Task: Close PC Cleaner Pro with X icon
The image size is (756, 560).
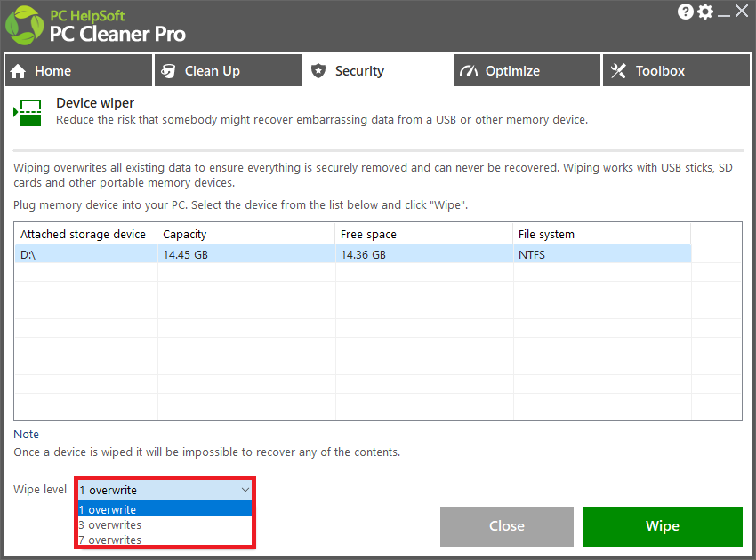Action: pos(742,11)
